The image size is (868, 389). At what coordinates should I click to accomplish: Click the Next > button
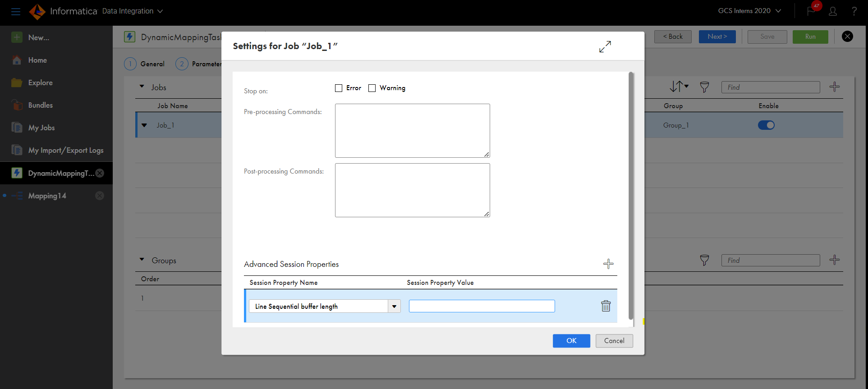point(717,37)
